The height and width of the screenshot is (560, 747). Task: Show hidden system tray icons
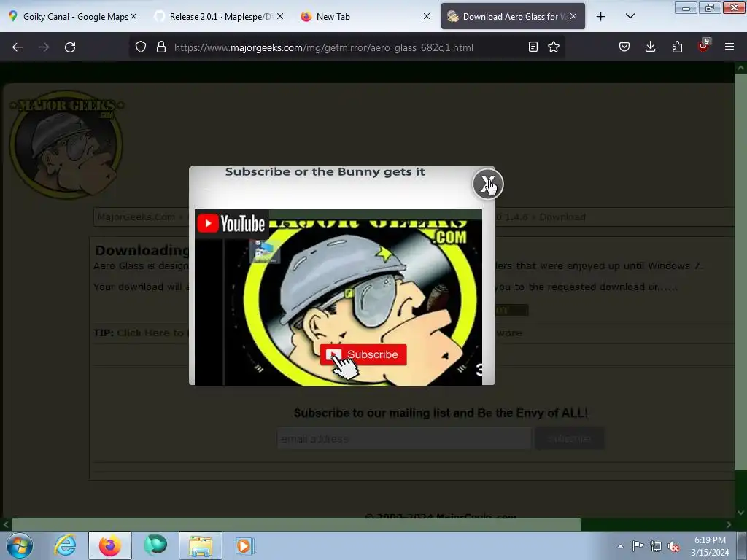pos(620,546)
